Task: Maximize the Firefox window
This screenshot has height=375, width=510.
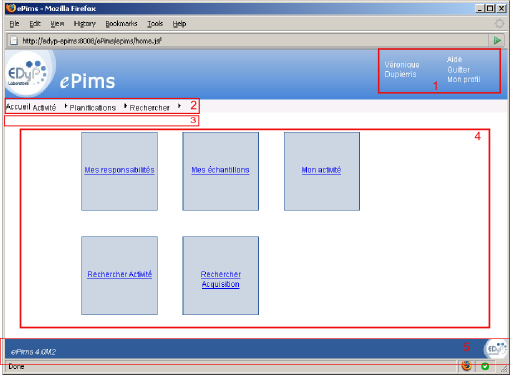Action: click(x=490, y=8)
